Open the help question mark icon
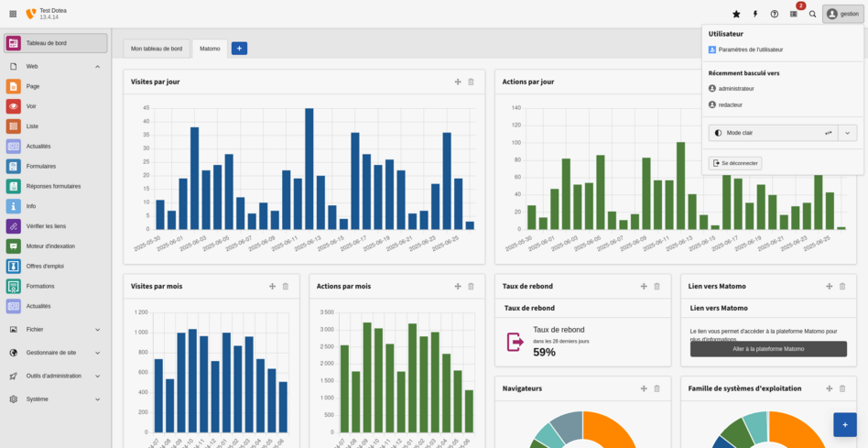The height and width of the screenshot is (448, 868). click(x=775, y=14)
